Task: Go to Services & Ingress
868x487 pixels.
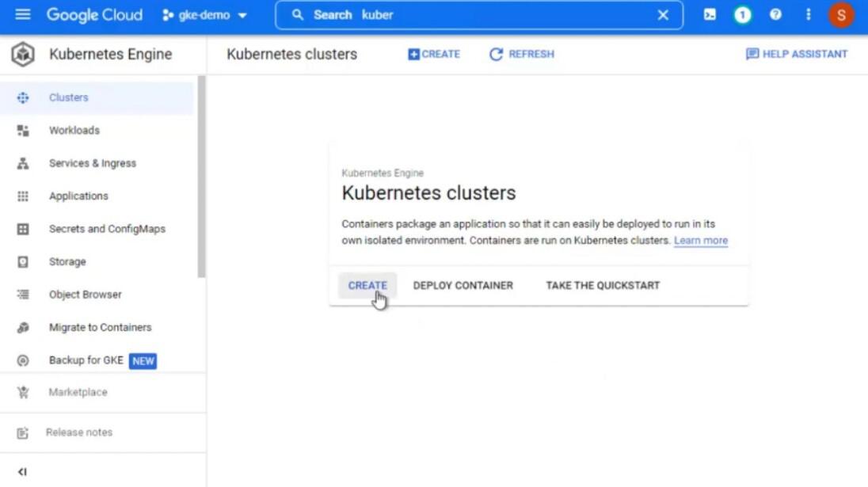Action: pos(93,163)
